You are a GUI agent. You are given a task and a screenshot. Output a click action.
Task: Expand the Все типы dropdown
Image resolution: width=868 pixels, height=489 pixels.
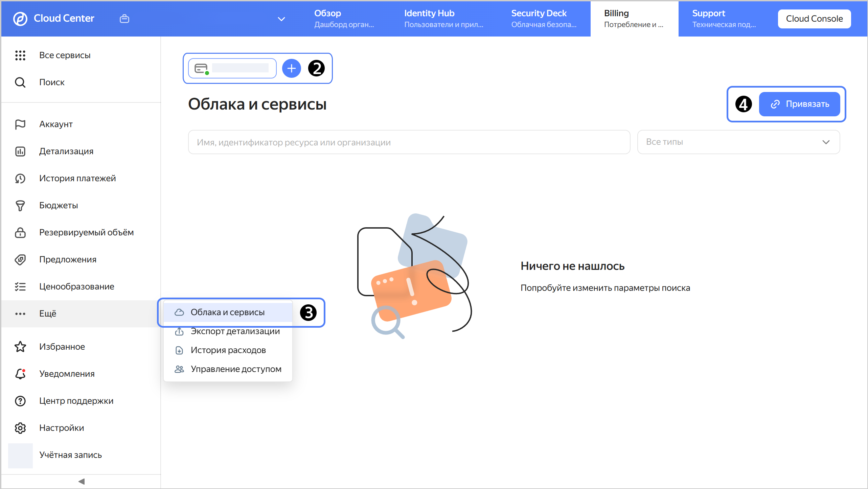pyautogui.click(x=738, y=142)
